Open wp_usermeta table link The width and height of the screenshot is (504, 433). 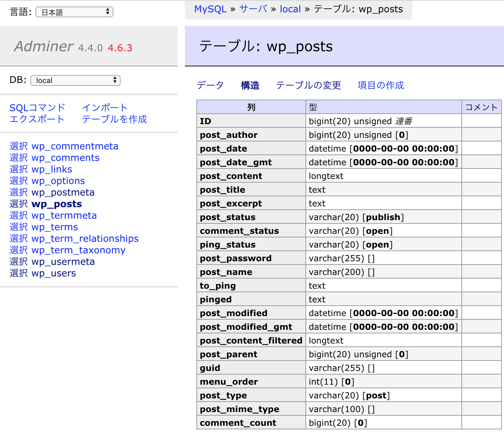pos(63,262)
